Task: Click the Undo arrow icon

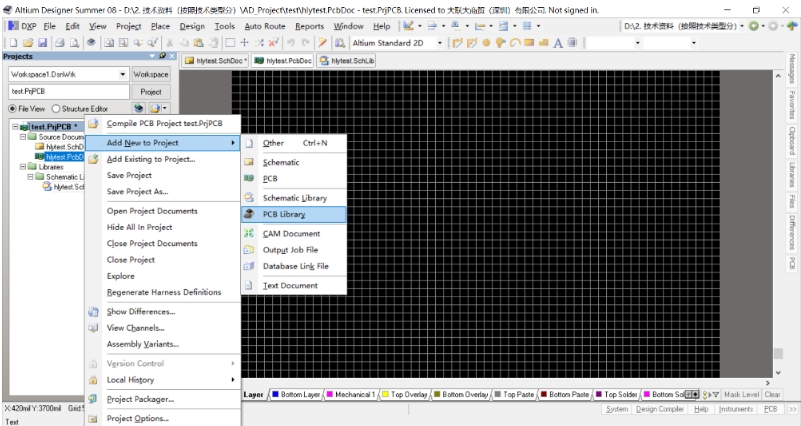Action: [x=291, y=43]
